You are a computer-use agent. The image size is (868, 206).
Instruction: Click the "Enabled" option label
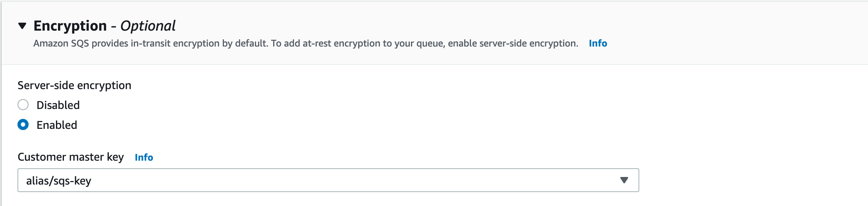[x=57, y=125]
